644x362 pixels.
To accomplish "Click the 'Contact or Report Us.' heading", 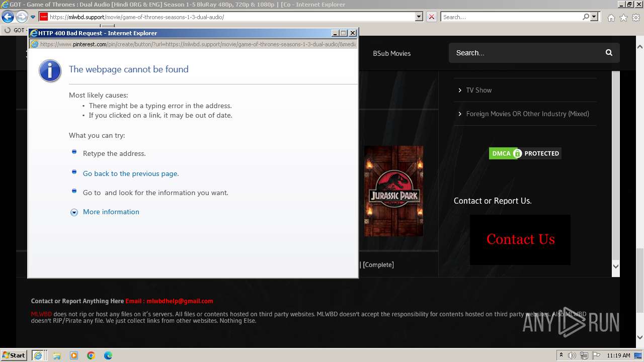I will (x=493, y=201).
